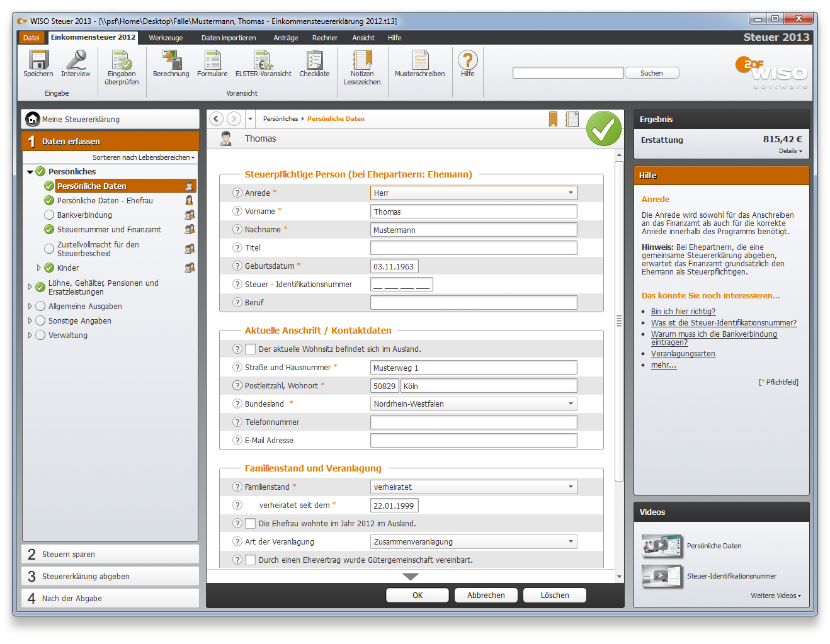Screen dimensions: 830x644
Task: Enable 'aktuelle Wohnsitz im Ausland' checkbox
Action: tap(251, 349)
